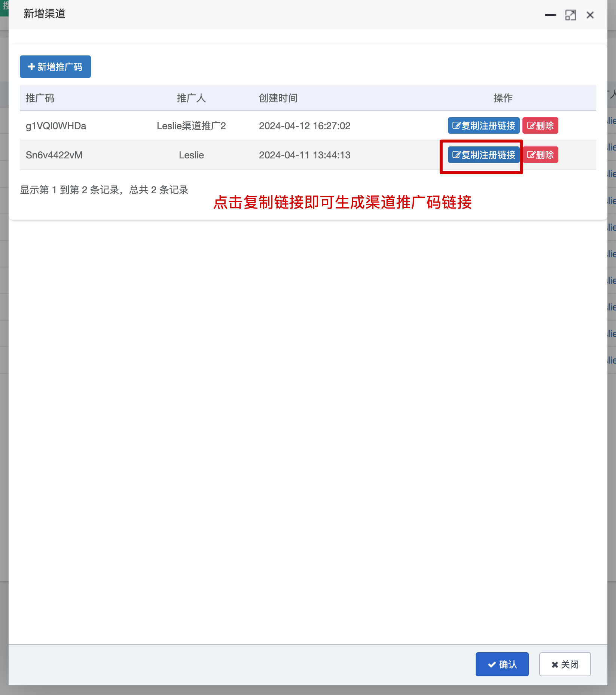Click the 新增推广码 button
The image size is (616, 695).
point(55,67)
